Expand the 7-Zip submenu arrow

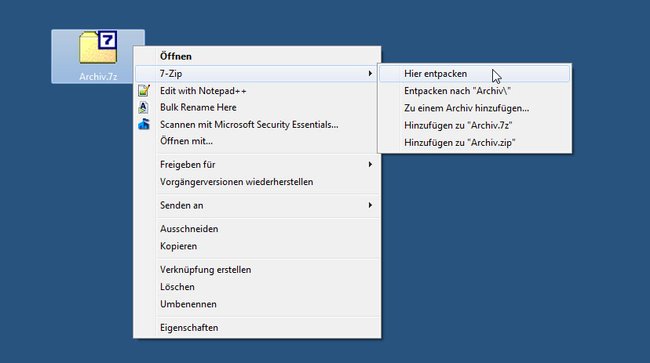(x=370, y=73)
